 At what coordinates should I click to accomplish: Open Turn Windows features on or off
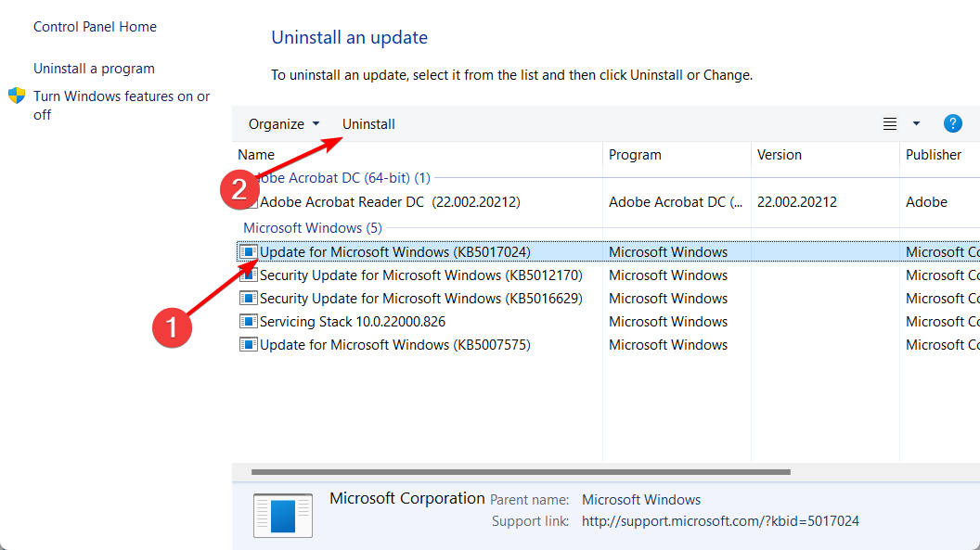(122, 106)
